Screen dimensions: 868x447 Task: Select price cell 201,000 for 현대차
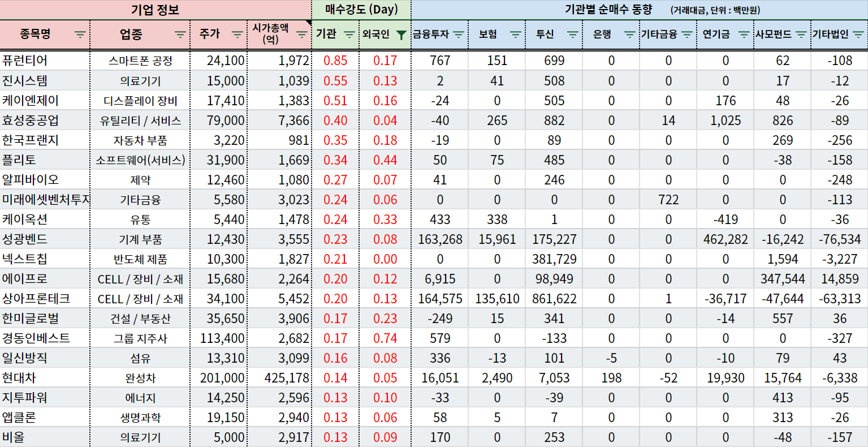[219, 377]
